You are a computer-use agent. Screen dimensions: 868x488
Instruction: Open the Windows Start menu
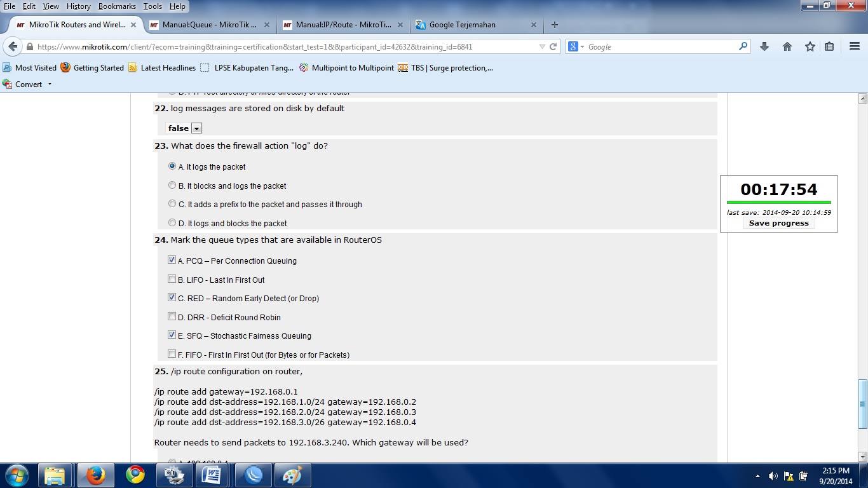(x=17, y=475)
